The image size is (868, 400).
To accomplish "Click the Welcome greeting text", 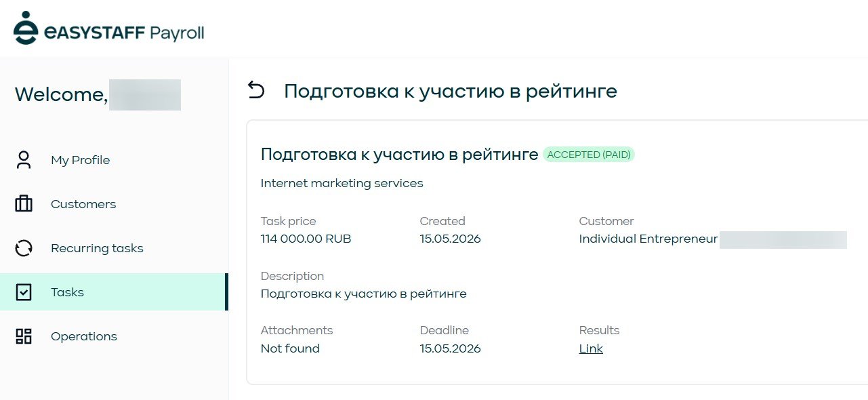I will point(61,95).
